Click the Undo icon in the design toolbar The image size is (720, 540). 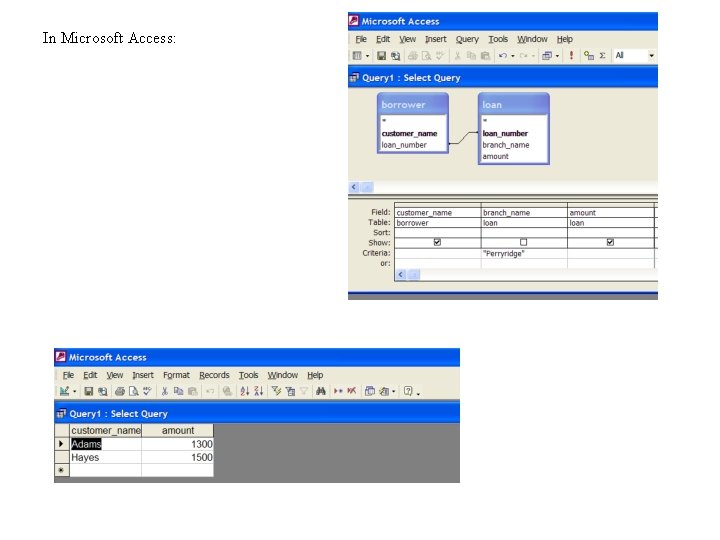503,56
